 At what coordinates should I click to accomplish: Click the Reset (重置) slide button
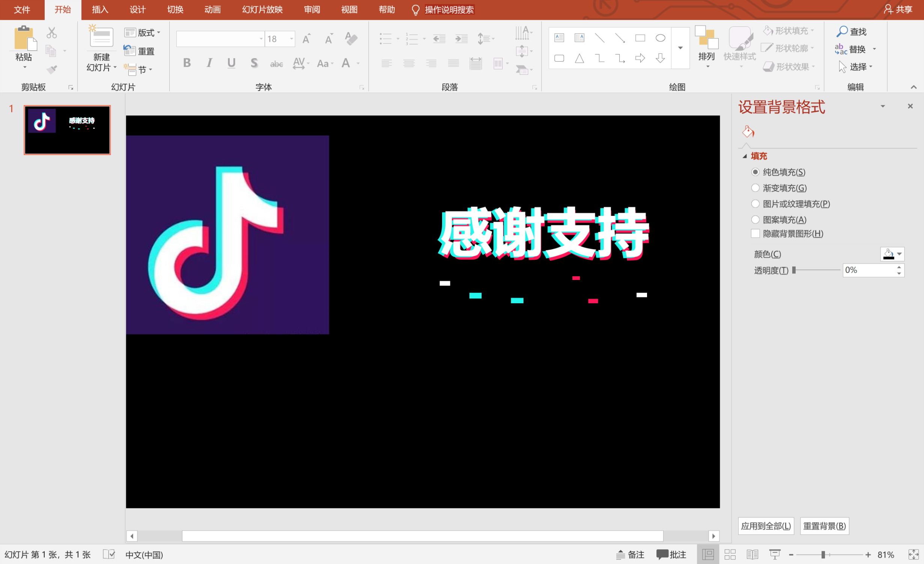139,51
